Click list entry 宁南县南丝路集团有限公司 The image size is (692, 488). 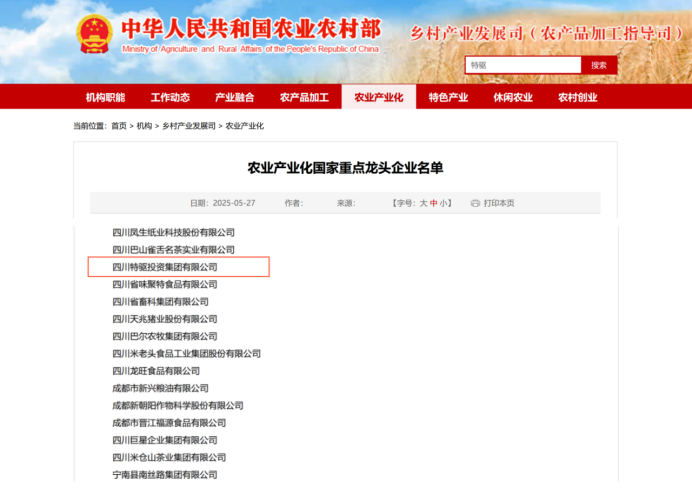pos(165,475)
